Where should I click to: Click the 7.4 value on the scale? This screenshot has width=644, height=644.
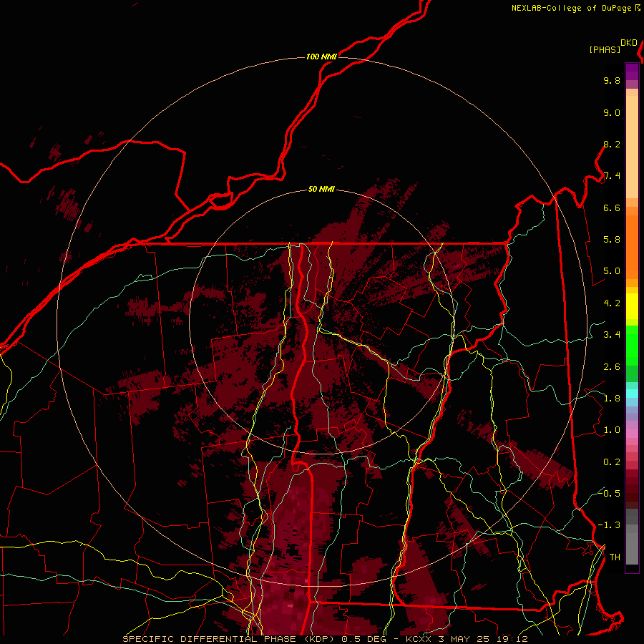point(612,176)
